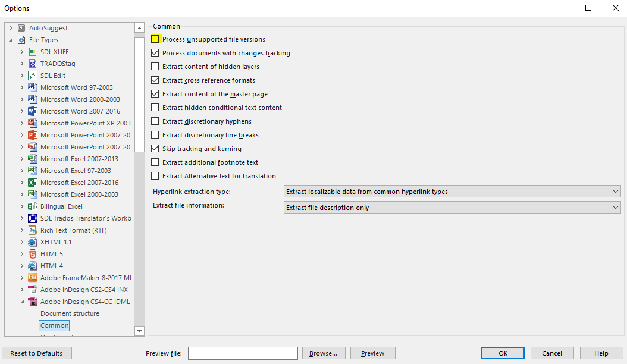Expand the SDL XLIFF node

22,52
